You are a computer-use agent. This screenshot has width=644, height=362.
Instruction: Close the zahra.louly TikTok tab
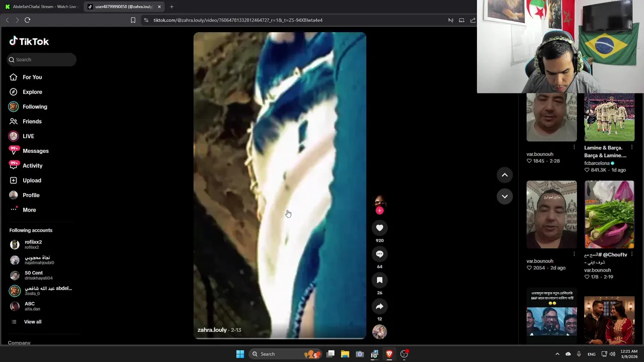[159, 7]
